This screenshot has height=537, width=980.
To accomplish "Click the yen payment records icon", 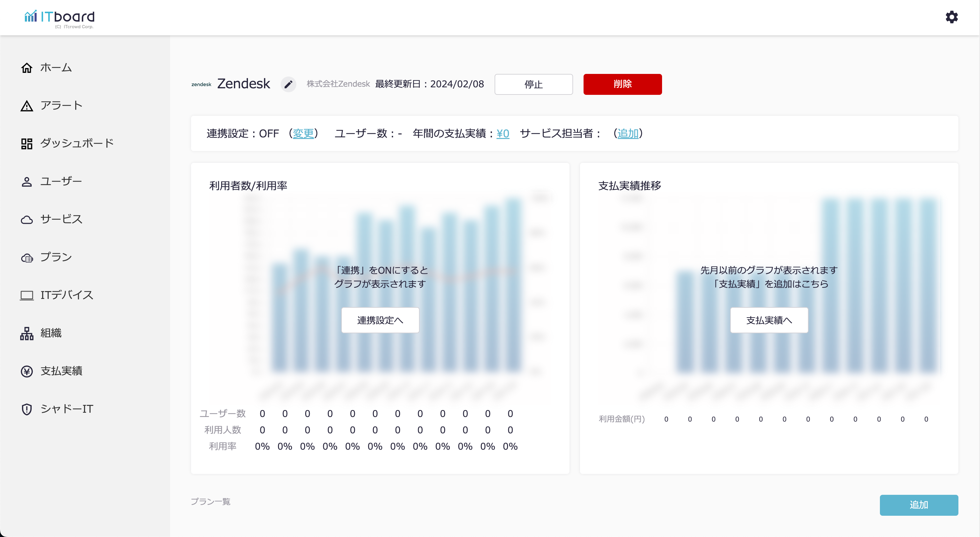I will [x=26, y=371].
